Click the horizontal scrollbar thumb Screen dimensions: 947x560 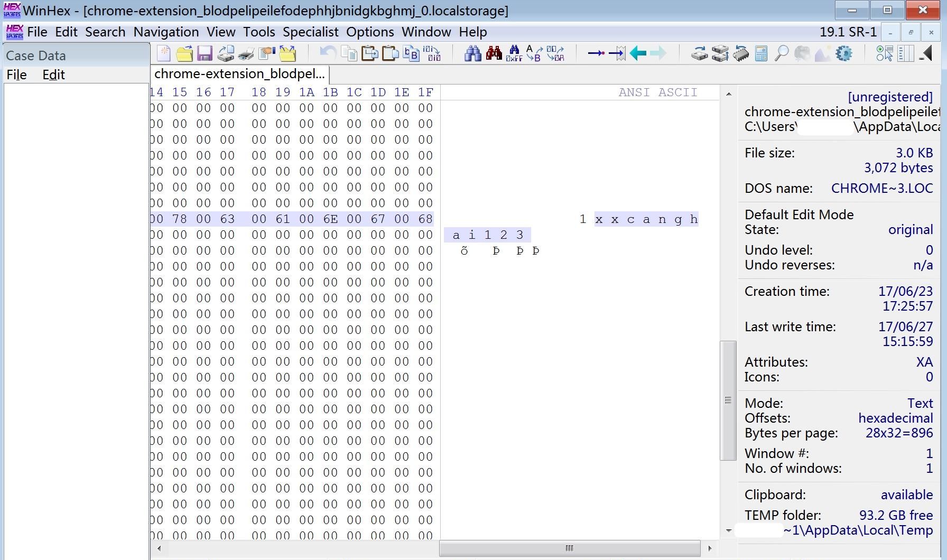(x=570, y=548)
